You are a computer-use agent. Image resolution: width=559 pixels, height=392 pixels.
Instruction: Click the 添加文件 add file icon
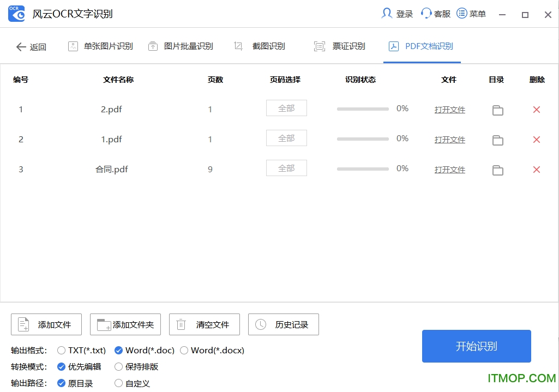22,324
